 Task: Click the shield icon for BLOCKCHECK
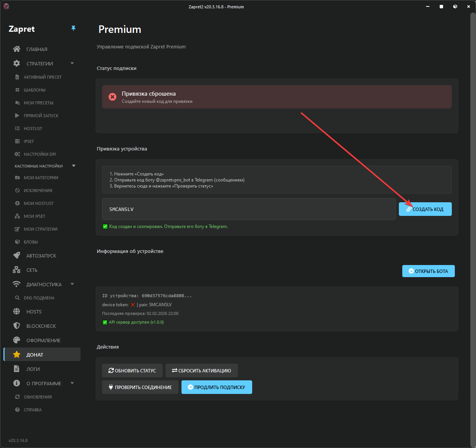pos(17,326)
